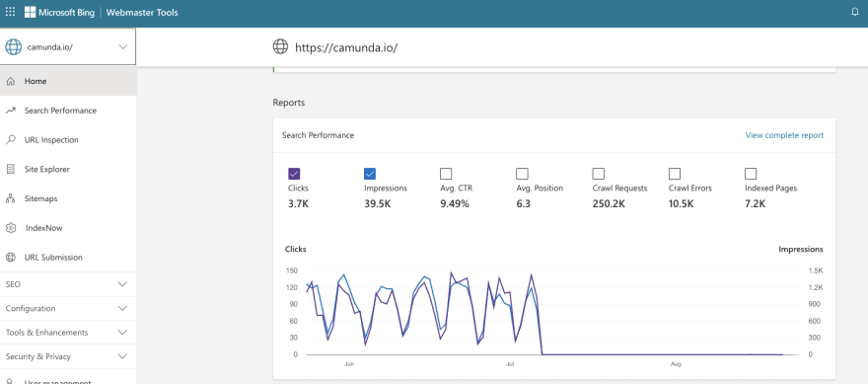The image size is (868, 384).
Task: Click the URL Inspection magnifier icon
Action: tap(10, 140)
